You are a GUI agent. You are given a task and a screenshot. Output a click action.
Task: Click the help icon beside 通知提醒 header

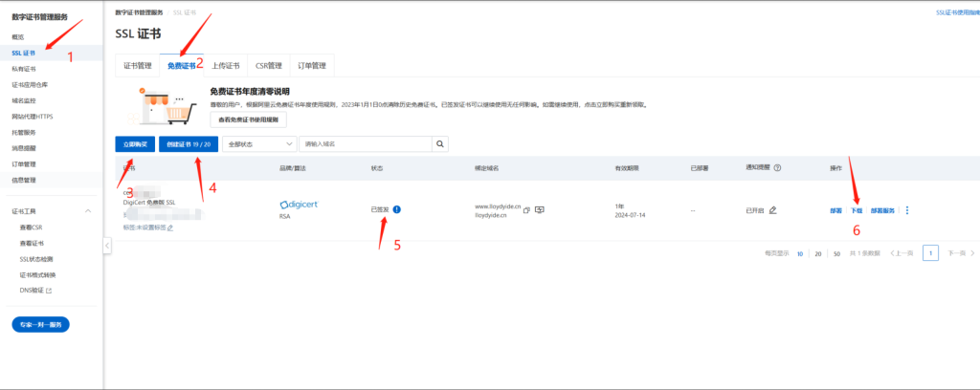click(777, 167)
